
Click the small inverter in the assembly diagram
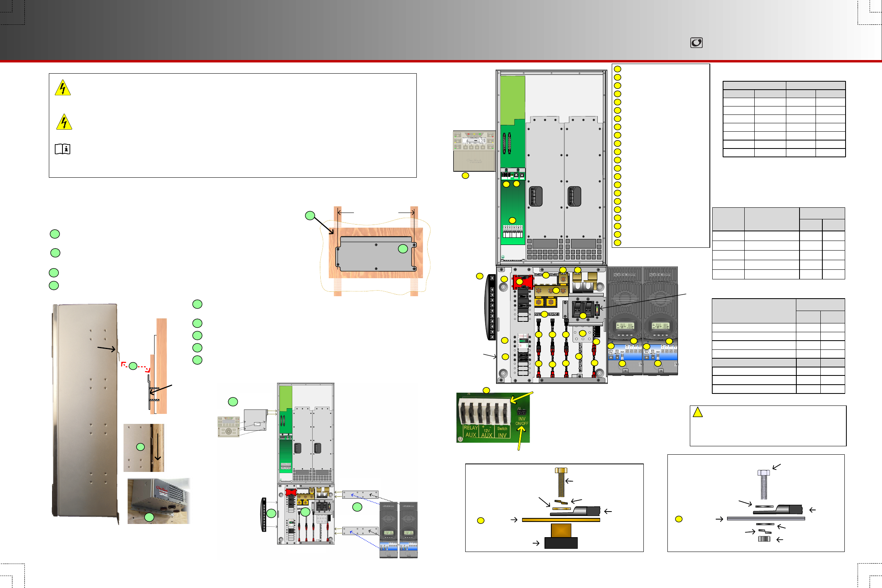(306, 433)
